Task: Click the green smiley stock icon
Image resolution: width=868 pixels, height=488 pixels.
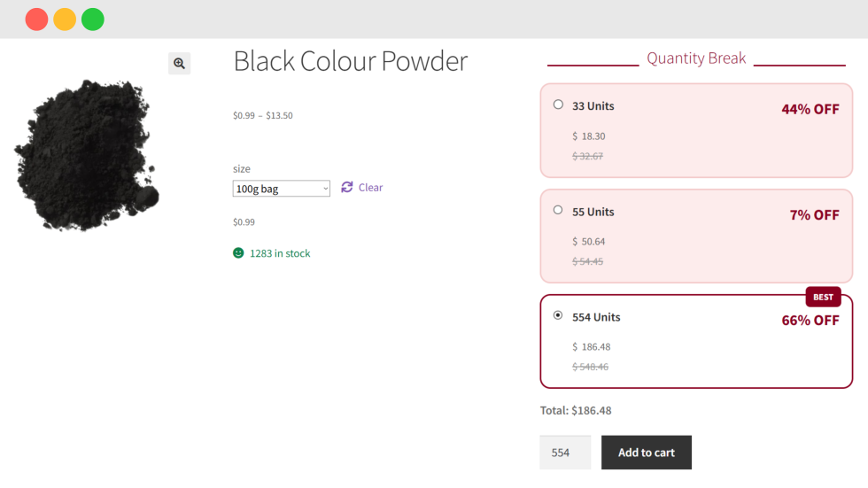Action: tap(238, 253)
